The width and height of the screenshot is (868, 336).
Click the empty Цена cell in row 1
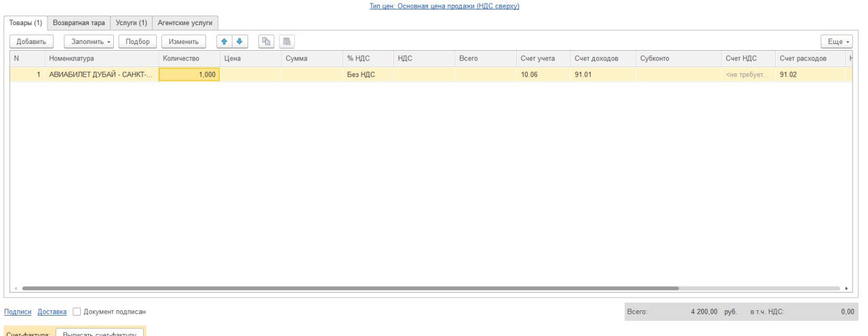click(250, 75)
